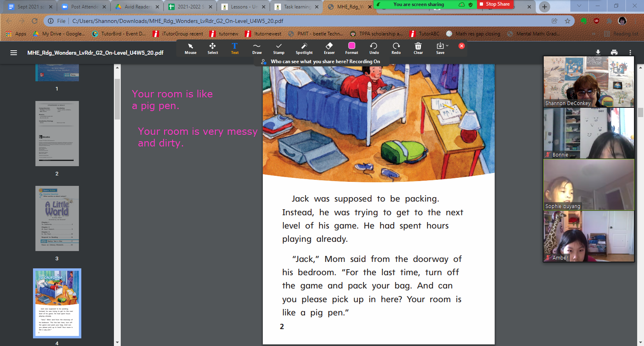Pick the Draw annotation tool
644x346 pixels.
point(257,48)
